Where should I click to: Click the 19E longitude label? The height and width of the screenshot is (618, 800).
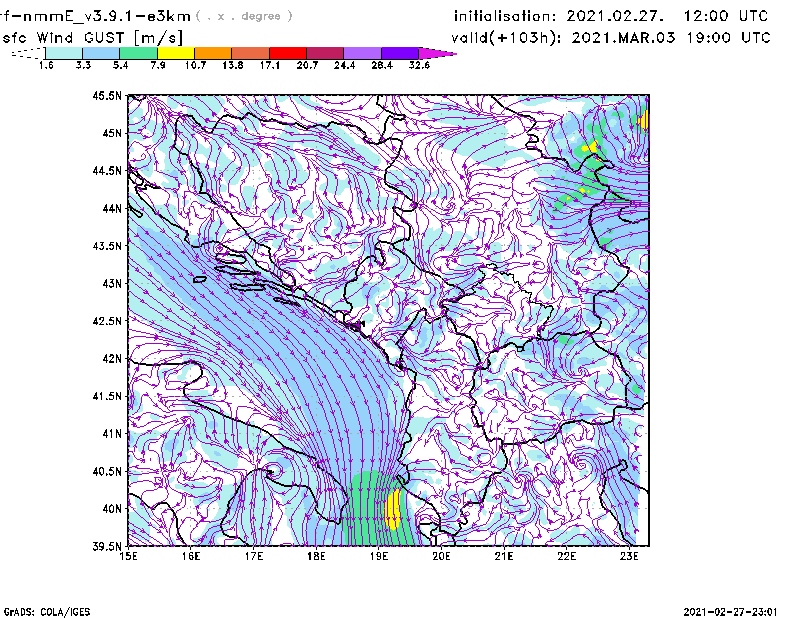tap(379, 556)
